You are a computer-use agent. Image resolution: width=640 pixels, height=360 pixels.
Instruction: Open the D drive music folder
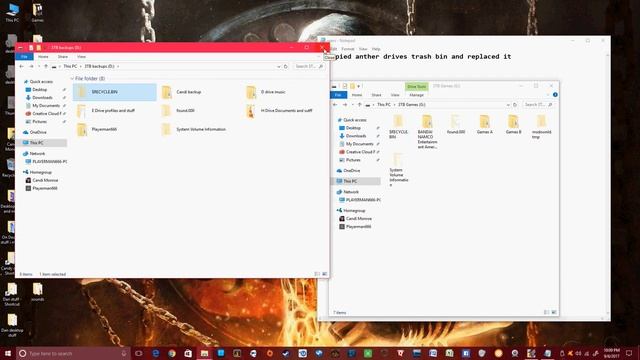pyautogui.click(x=266, y=92)
